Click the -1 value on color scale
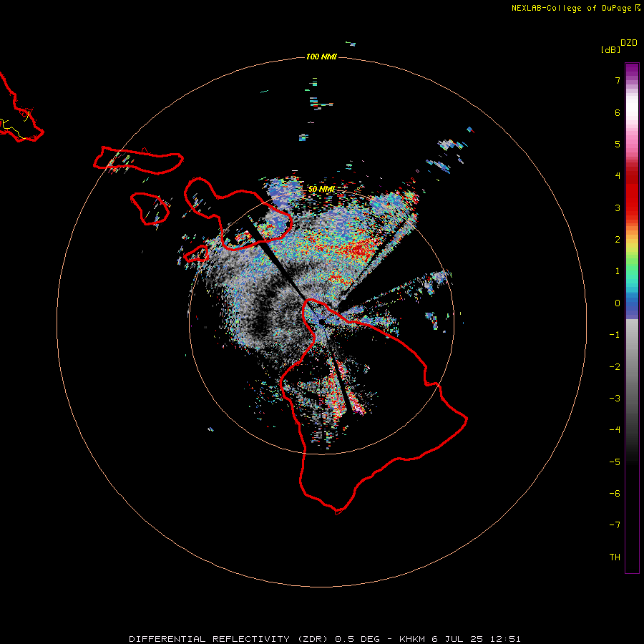The image size is (644, 644). (615, 335)
